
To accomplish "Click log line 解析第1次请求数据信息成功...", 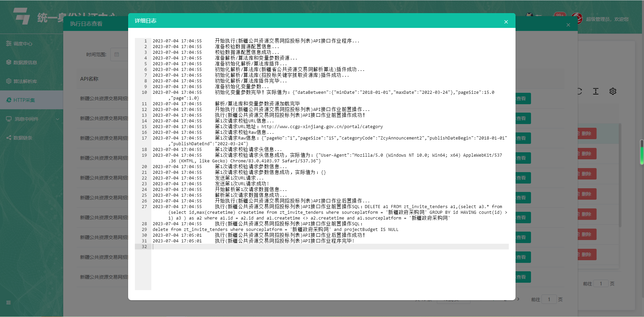I will click(x=251, y=195).
